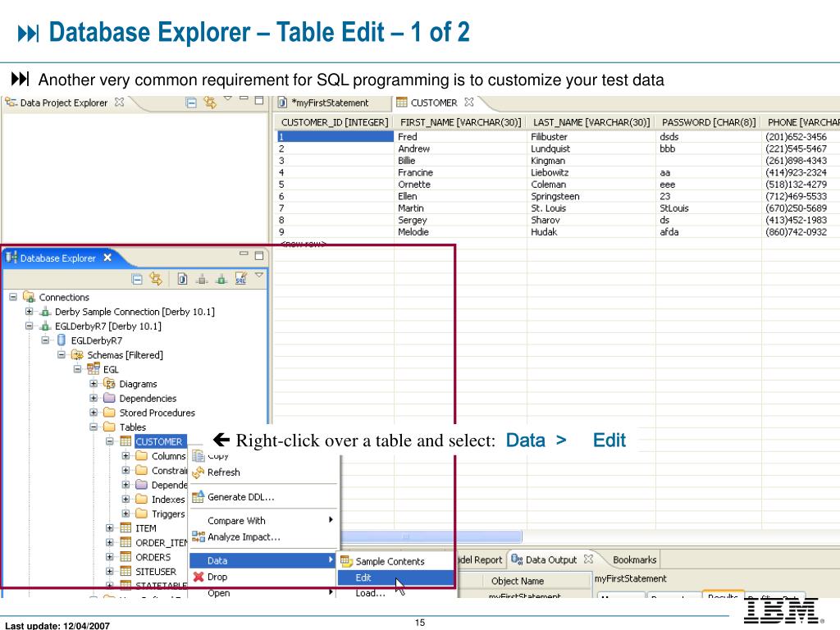
Task: Switch to the Data Output tab
Action: click(x=550, y=559)
